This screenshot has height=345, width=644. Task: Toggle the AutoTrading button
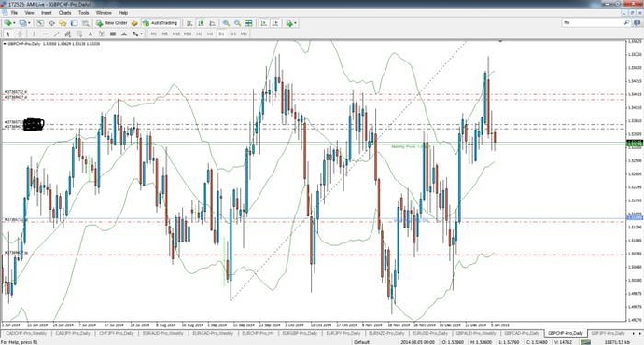pyautogui.click(x=160, y=23)
